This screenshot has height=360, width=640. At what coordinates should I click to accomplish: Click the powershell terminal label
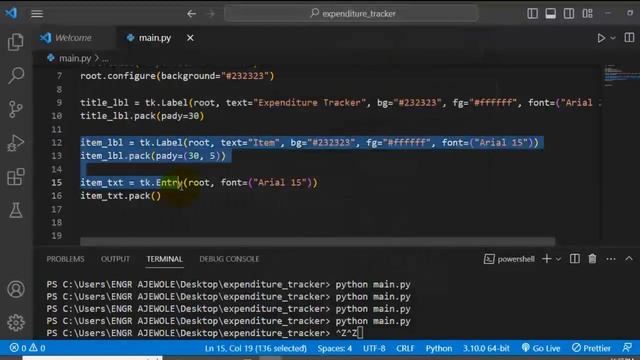(509, 259)
